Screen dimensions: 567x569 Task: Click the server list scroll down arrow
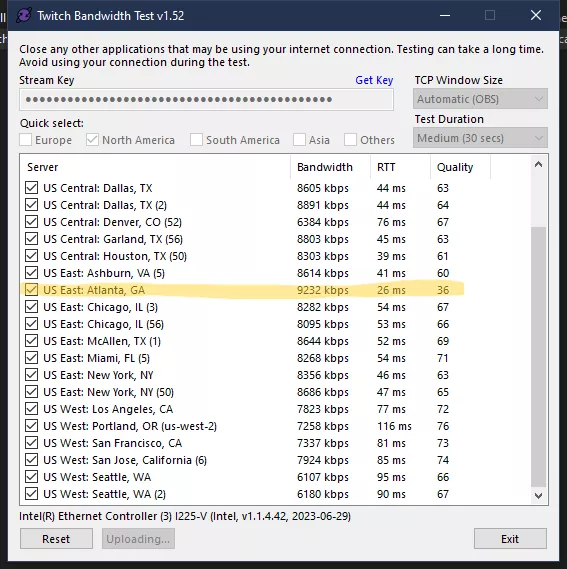tap(539, 495)
